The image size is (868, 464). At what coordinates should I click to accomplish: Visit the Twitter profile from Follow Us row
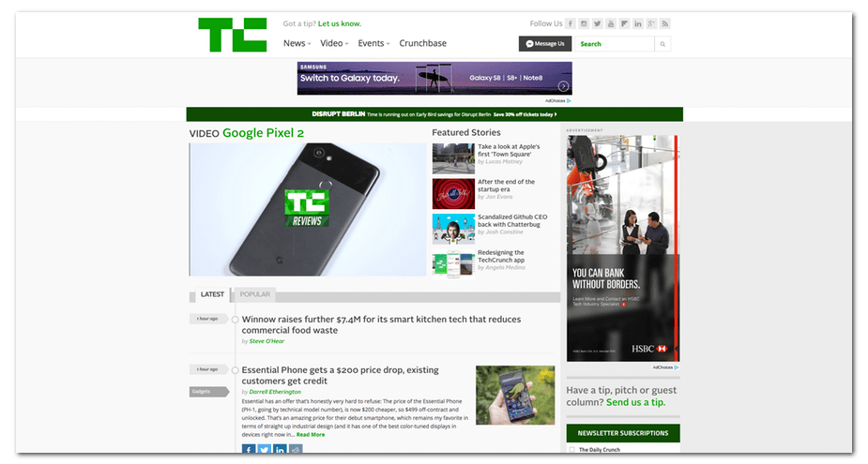click(x=598, y=23)
